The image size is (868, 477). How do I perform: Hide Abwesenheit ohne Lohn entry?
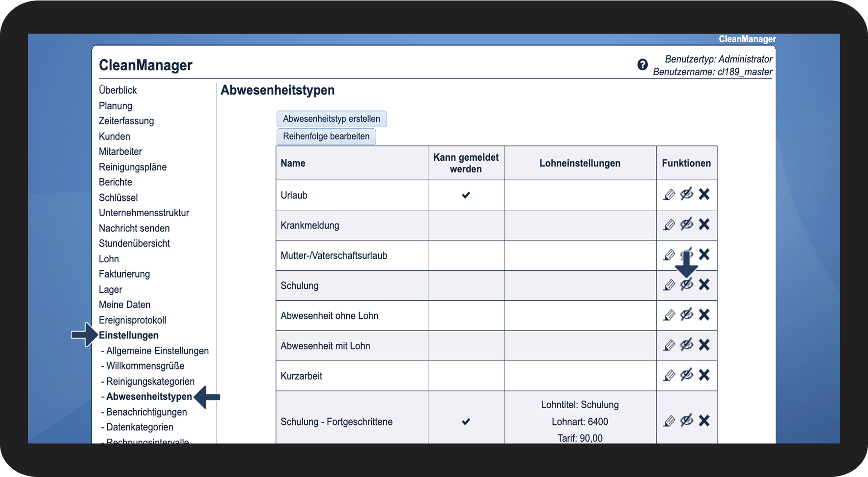[687, 314]
